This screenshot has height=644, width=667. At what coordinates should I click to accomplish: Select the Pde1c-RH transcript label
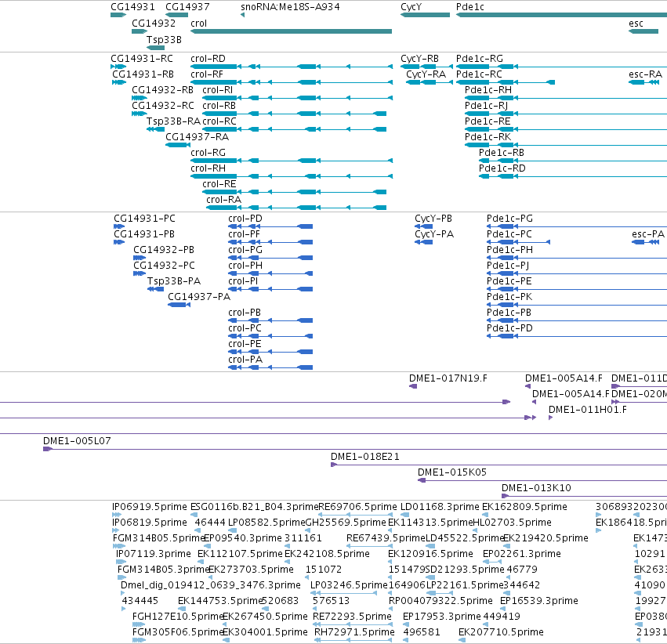click(488, 90)
